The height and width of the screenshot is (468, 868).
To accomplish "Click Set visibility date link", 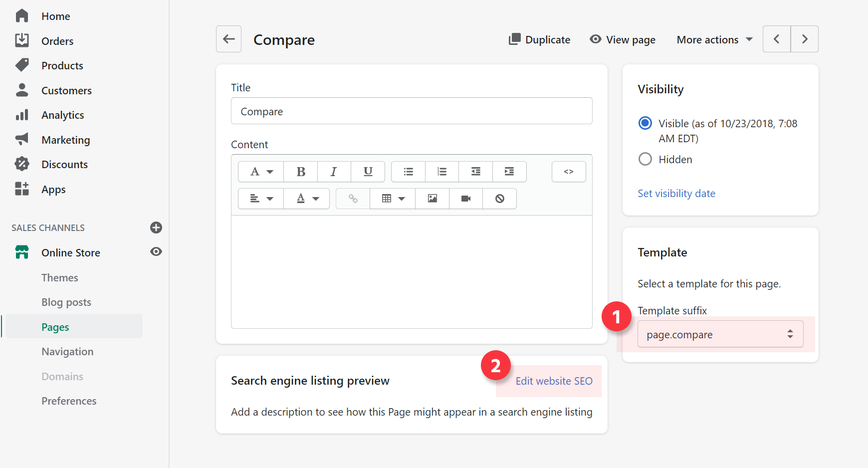I will coord(676,194).
